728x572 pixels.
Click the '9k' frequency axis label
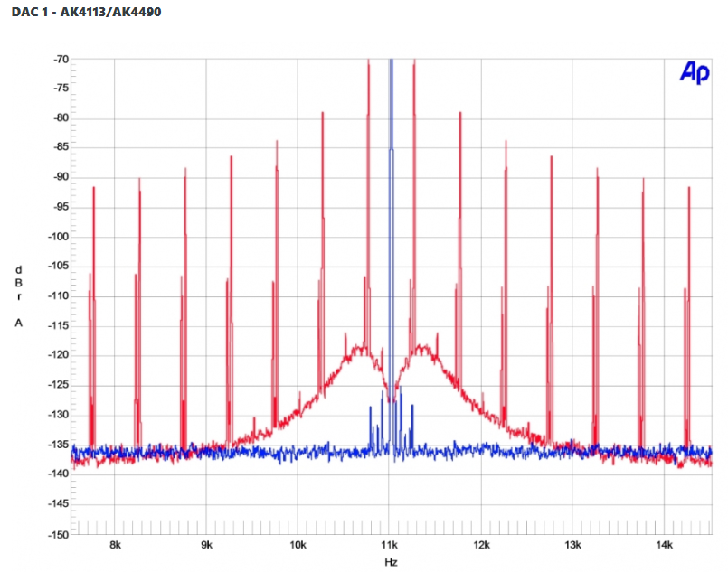[x=206, y=545]
